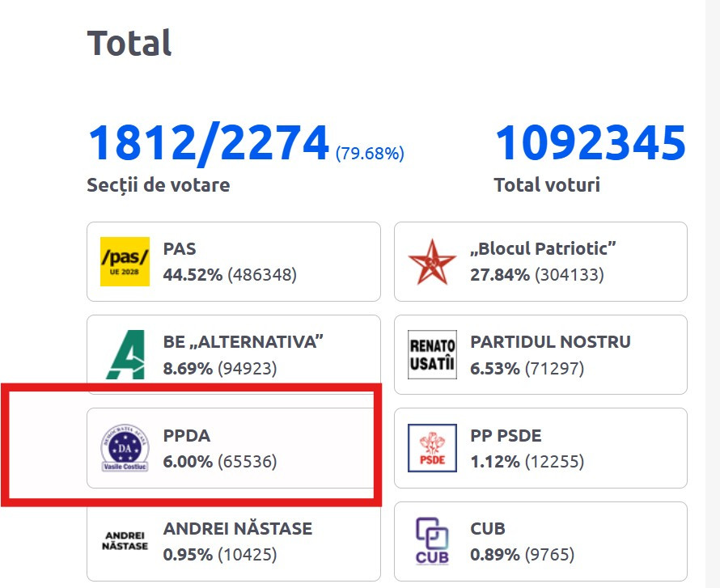Open the PAS results card
720x588 pixels.
(x=233, y=261)
